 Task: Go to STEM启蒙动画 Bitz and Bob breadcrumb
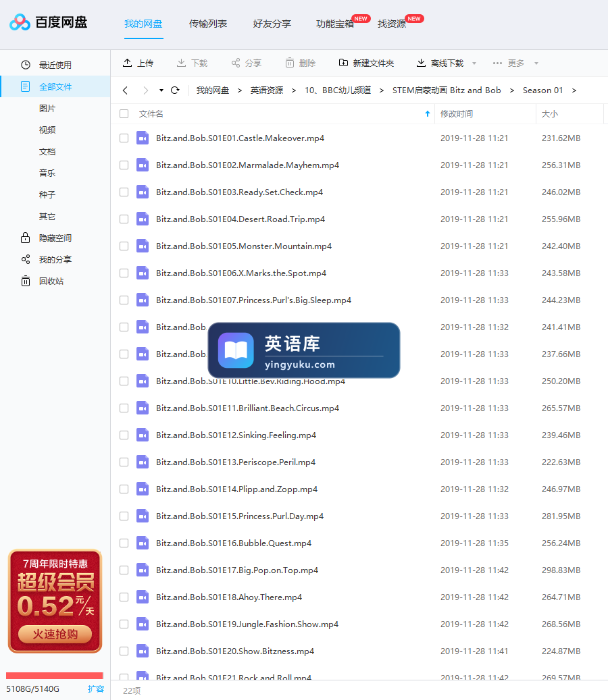tap(447, 90)
